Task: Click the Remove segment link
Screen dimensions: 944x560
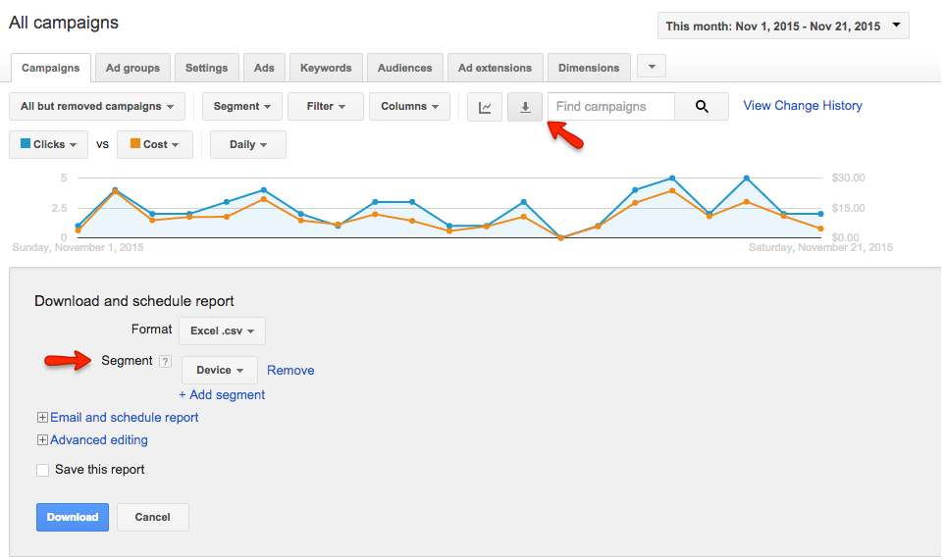Action: coord(290,371)
